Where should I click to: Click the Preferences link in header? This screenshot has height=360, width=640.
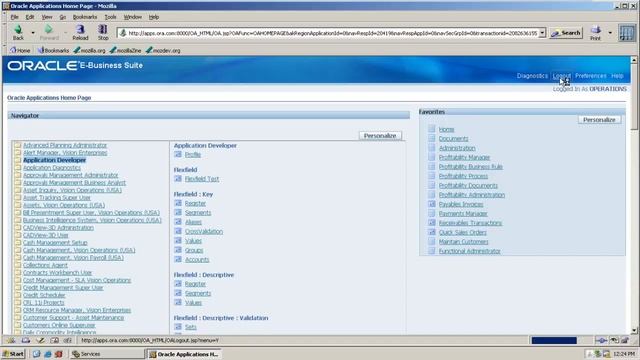(590, 76)
